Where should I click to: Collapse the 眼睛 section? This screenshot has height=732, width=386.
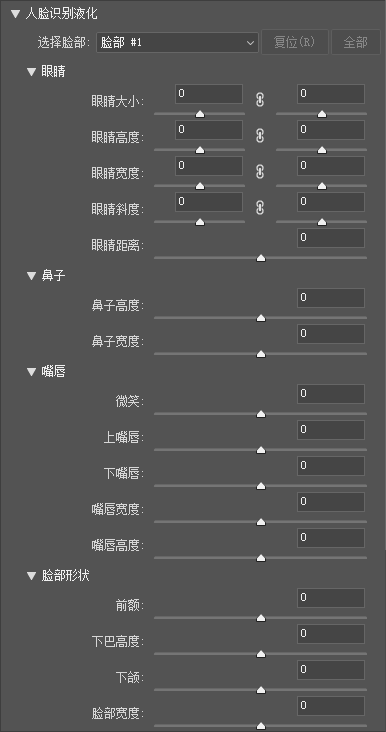point(31,72)
